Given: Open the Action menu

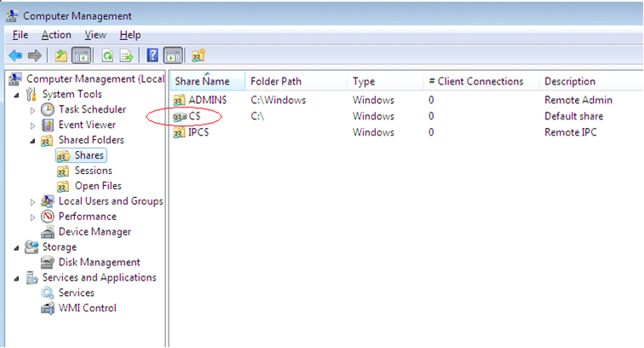Looking at the screenshot, I should coord(56,35).
